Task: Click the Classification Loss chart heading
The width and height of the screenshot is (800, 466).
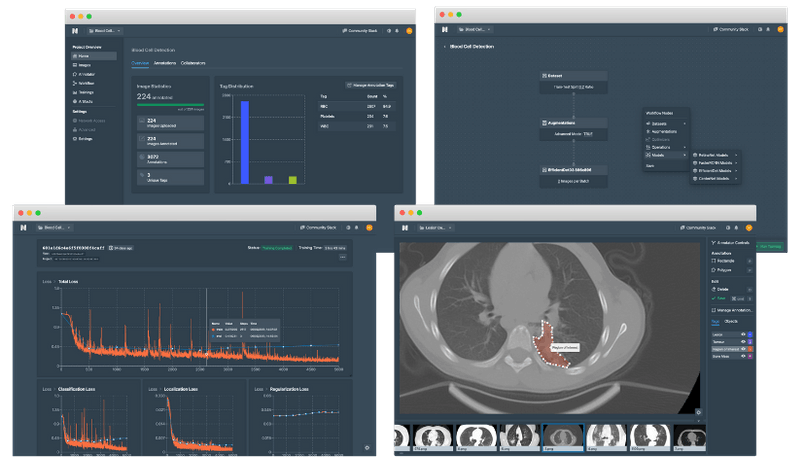Action: [77, 389]
